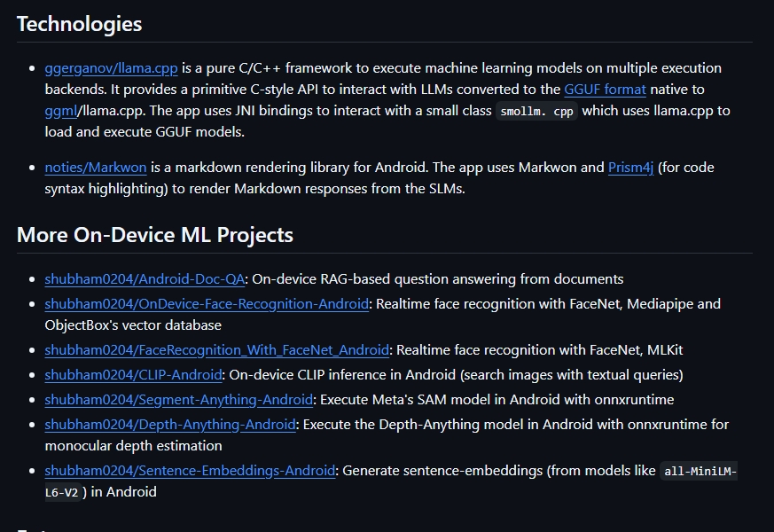Open the FaceRecognition_With_FaceNet_Android link

coord(217,350)
